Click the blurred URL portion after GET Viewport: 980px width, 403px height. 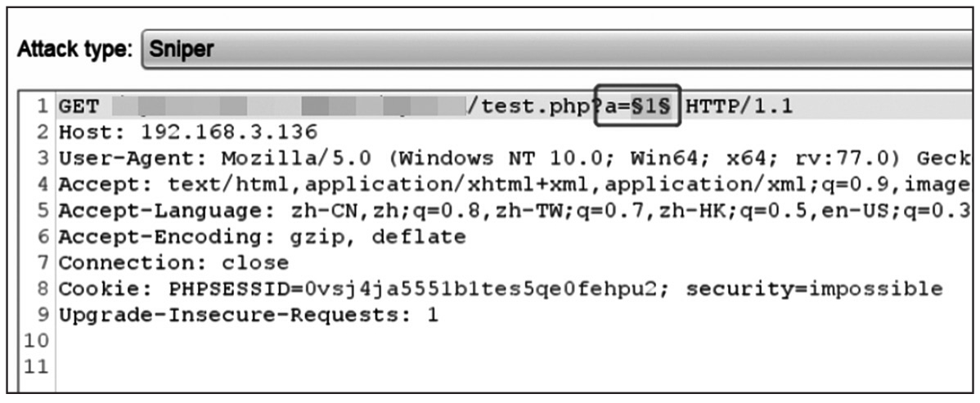[286, 106]
